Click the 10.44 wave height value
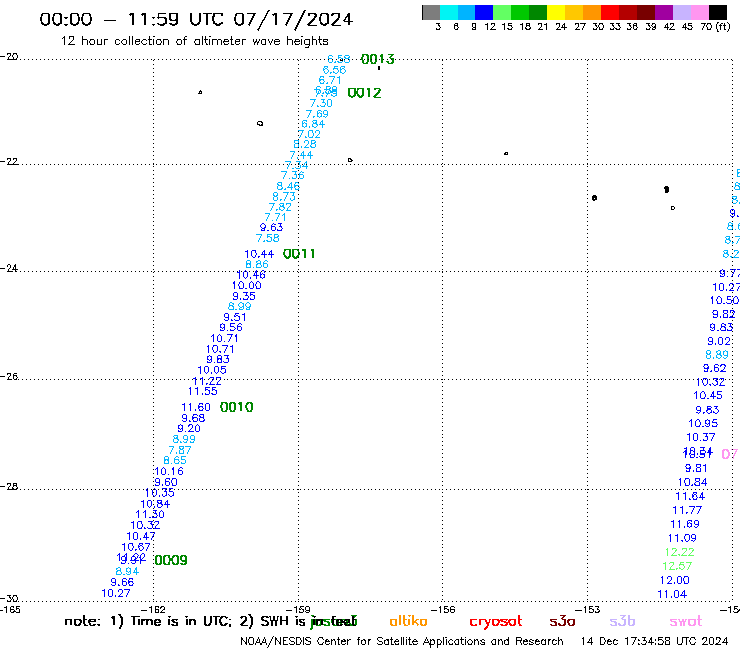This screenshot has height=650, width=740. [259, 254]
